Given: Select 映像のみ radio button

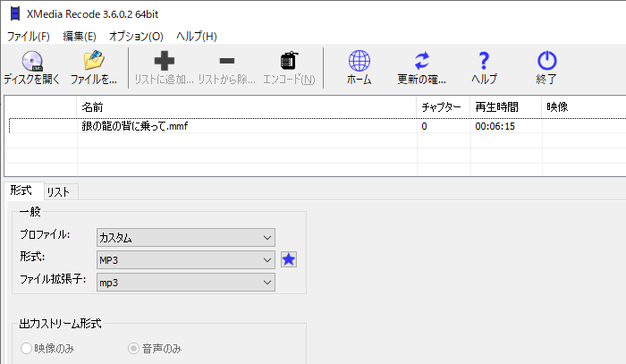Looking at the screenshot, I should coord(26,349).
